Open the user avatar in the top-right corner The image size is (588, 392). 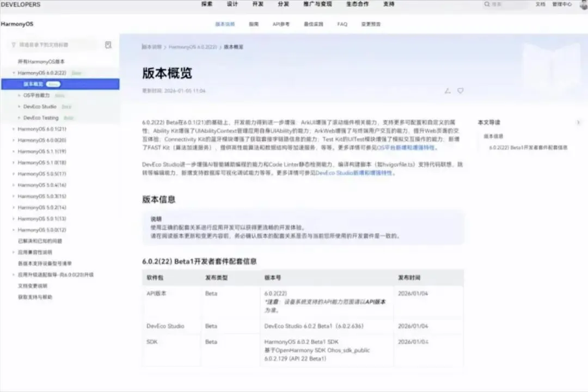point(584,4)
